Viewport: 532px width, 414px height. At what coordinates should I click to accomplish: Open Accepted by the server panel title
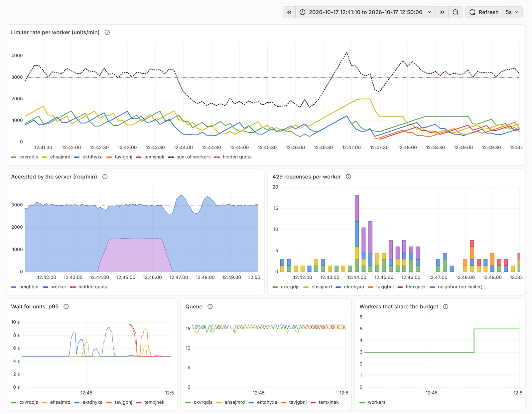54,177
